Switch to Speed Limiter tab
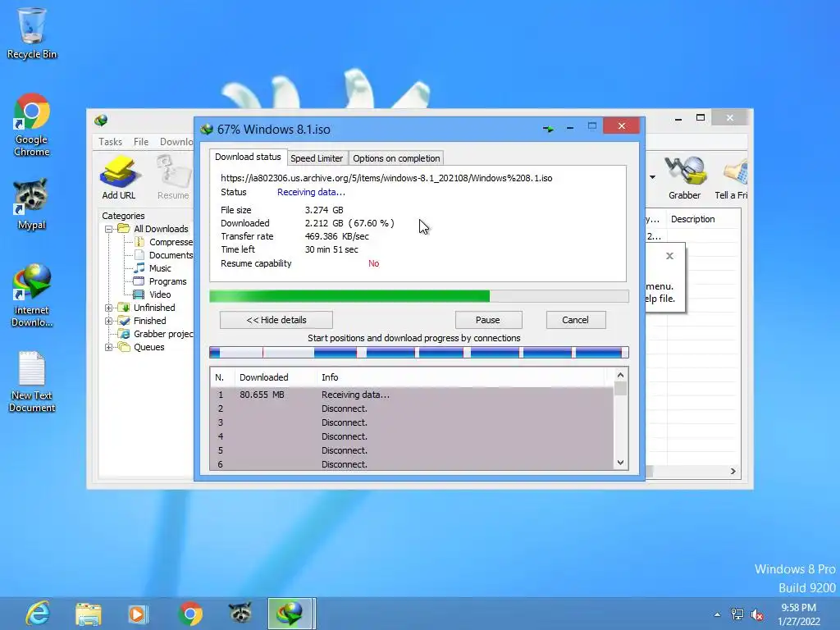840x630 pixels. tap(317, 158)
